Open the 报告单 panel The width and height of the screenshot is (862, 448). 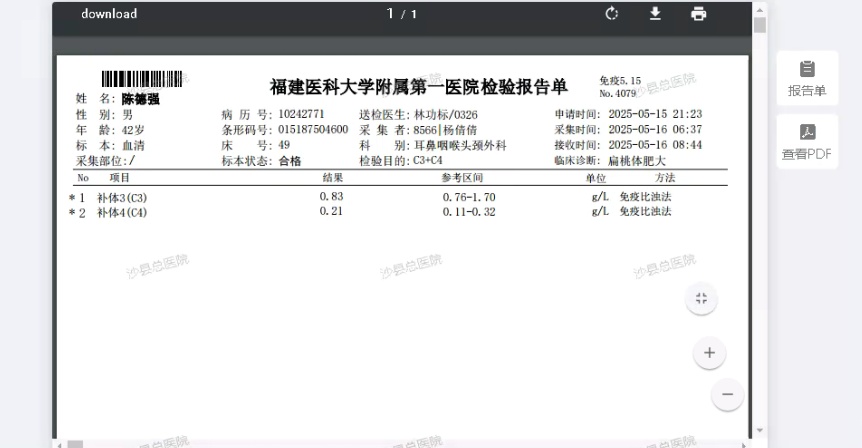pos(807,78)
